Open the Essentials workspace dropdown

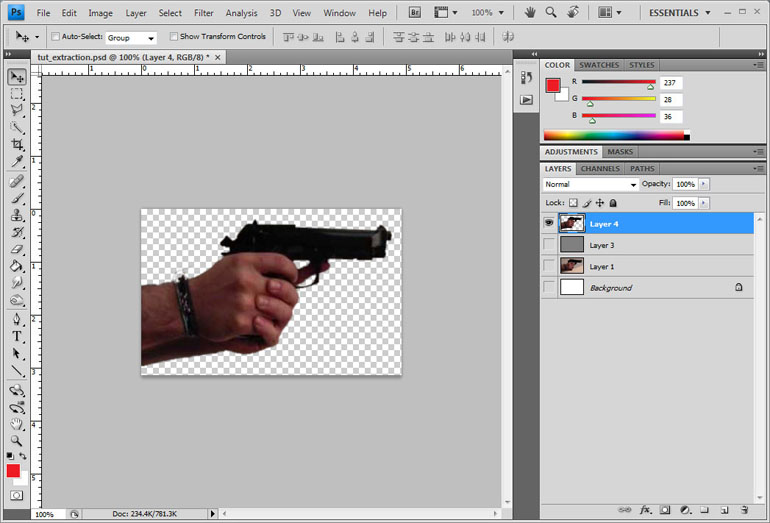[679, 13]
